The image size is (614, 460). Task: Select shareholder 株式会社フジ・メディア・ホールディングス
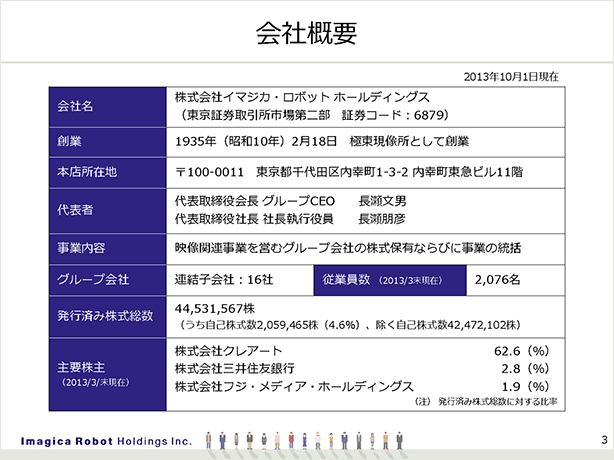294,386
